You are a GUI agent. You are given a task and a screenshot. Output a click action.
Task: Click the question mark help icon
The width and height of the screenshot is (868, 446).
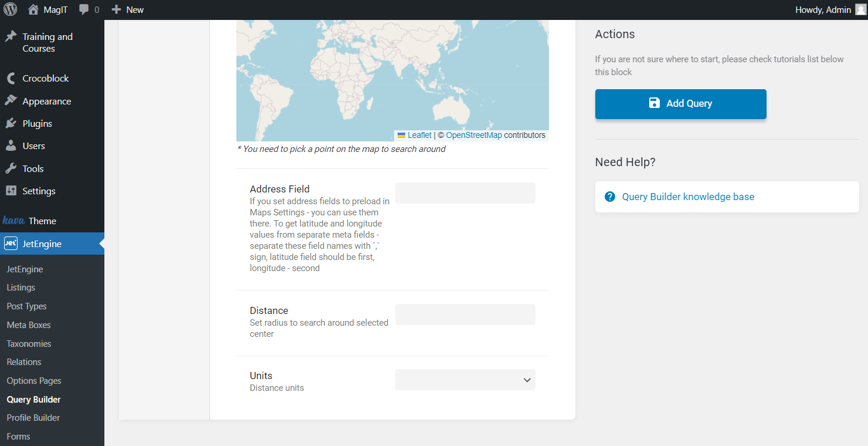coord(610,197)
